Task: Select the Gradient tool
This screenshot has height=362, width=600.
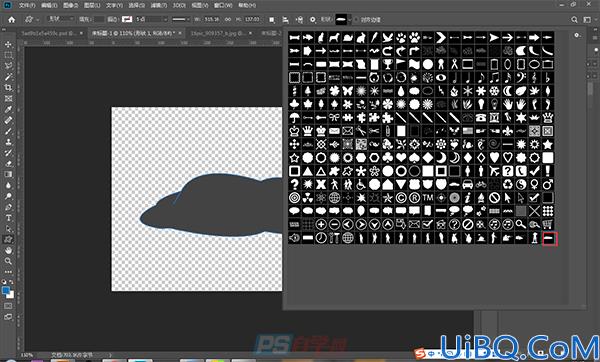Action: coord(8,174)
